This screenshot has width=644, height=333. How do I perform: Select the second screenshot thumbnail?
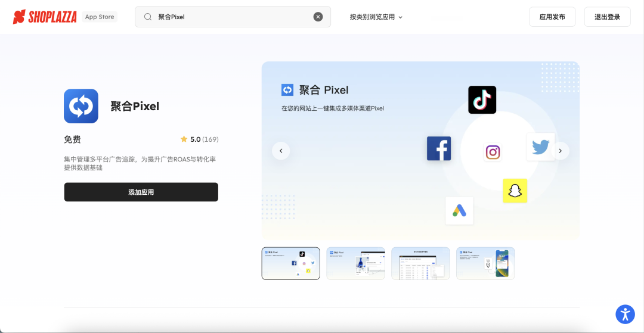[355, 263]
